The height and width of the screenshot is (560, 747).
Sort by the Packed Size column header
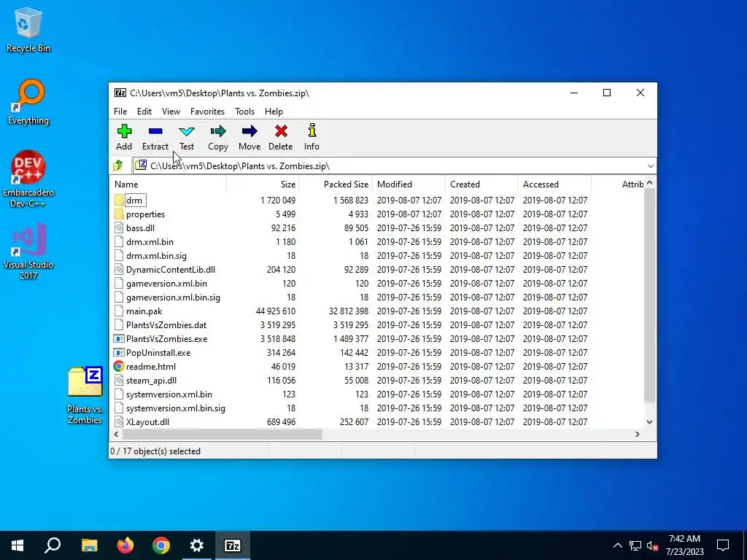coord(336,184)
